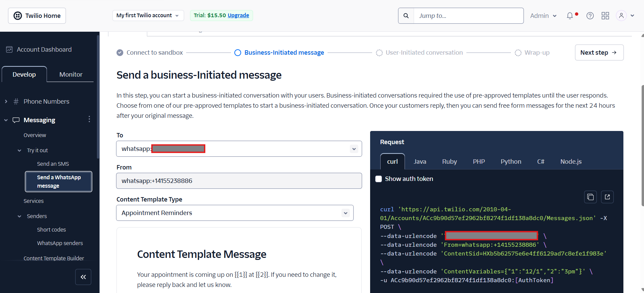Open the account switcher dropdown
The image size is (644, 293).
(x=148, y=16)
